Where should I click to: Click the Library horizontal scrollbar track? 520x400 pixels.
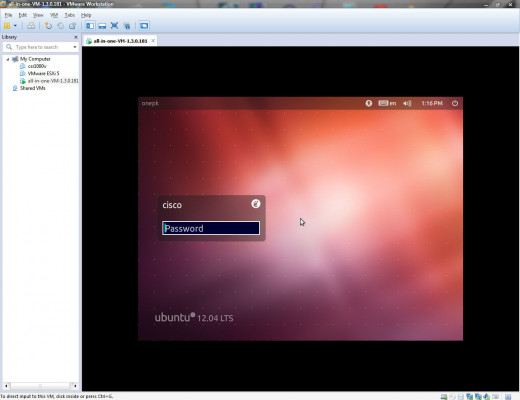point(40,386)
